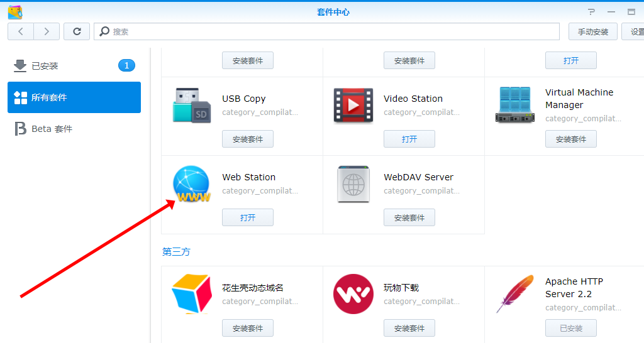Open the Video Station package icon
The image size is (644, 343).
[353, 106]
